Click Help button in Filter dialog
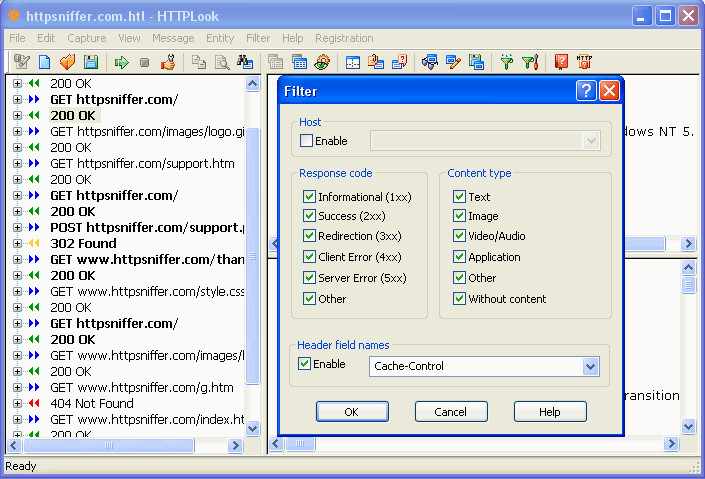The height and width of the screenshot is (479, 705). coord(550,412)
